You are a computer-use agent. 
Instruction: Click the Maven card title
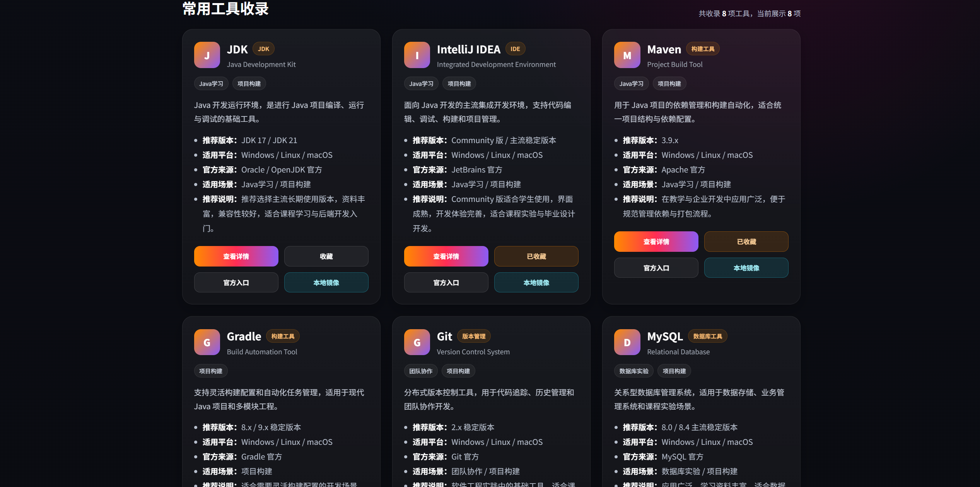coord(664,49)
